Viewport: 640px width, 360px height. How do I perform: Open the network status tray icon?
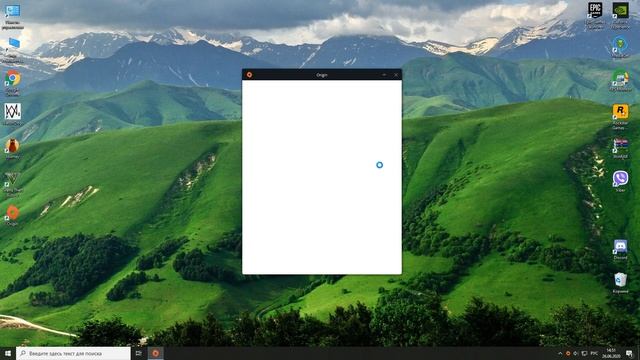(x=584, y=353)
